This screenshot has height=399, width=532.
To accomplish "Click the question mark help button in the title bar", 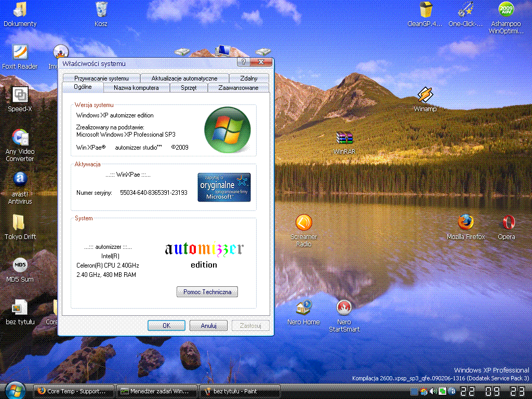I will [x=243, y=62].
